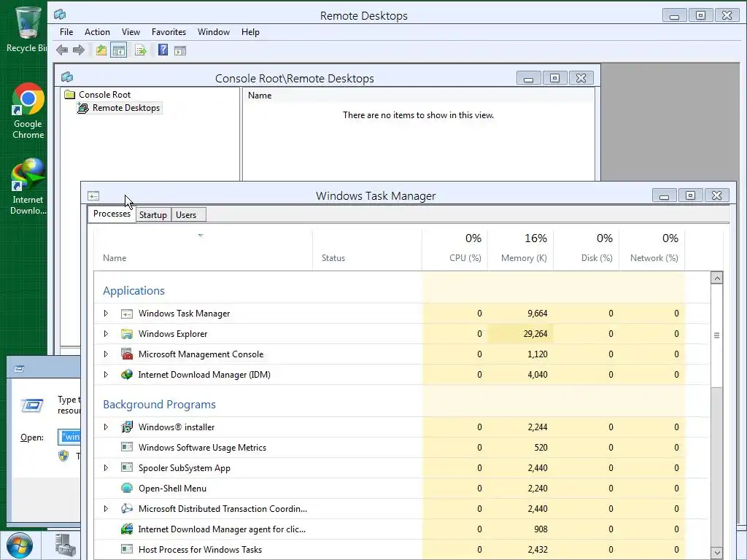Screen dimensions: 747x560
Task: Open the Help menu
Action: click(250, 32)
